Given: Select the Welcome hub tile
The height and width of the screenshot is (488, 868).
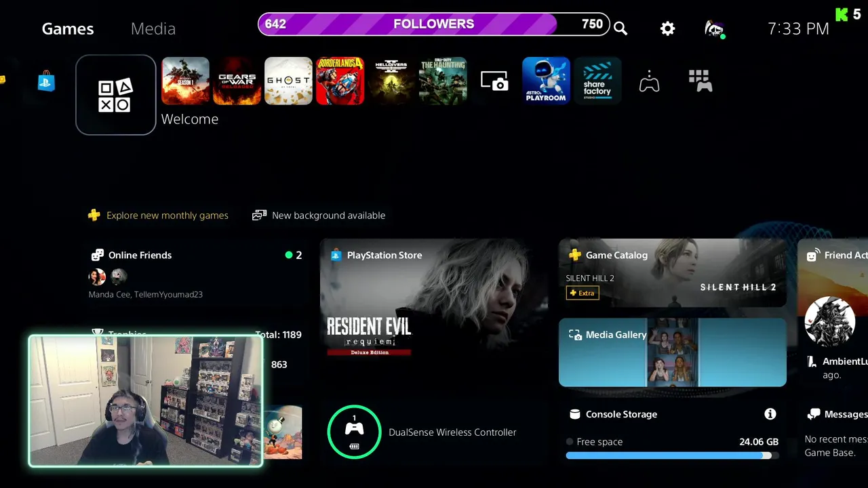Looking at the screenshot, I should point(116,95).
